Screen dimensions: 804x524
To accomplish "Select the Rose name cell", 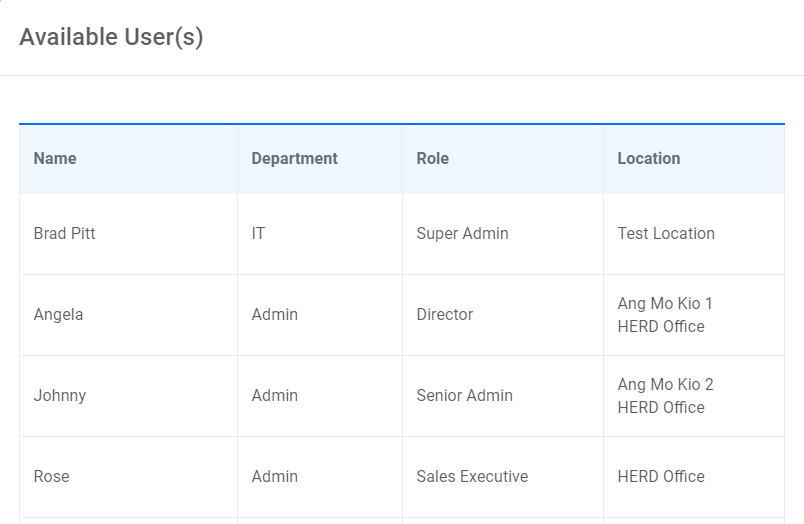I will click(52, 476).
